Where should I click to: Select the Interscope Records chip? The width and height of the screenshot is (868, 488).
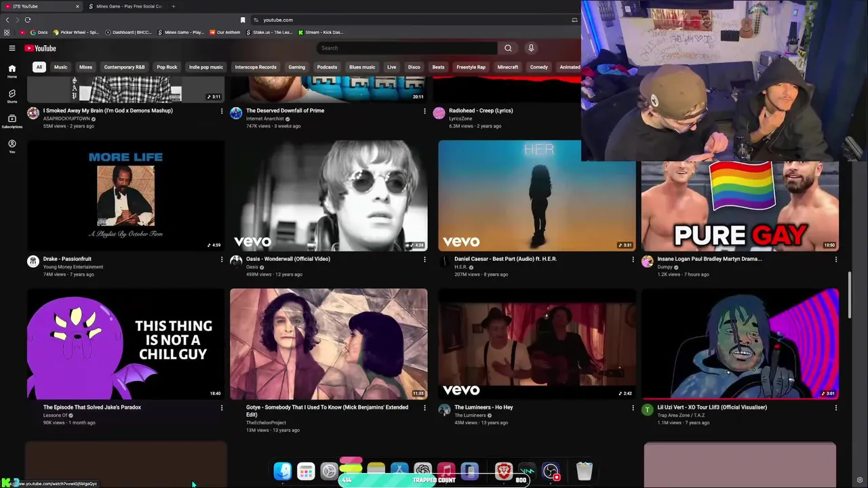coord(256,67)
